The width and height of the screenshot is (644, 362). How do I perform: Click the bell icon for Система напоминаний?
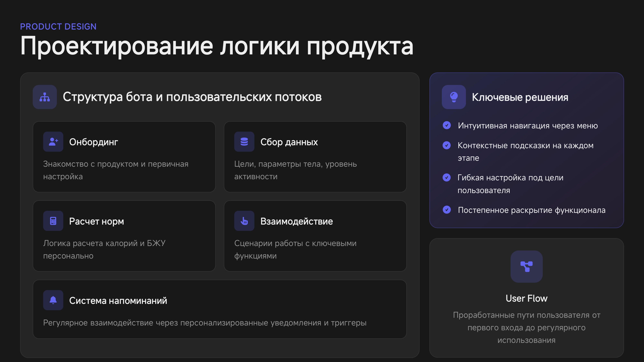pos(53,300)
